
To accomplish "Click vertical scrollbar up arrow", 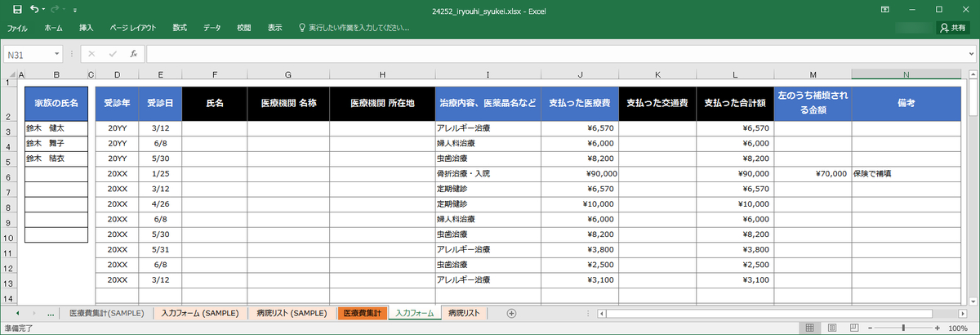I will tap(971, 75).
